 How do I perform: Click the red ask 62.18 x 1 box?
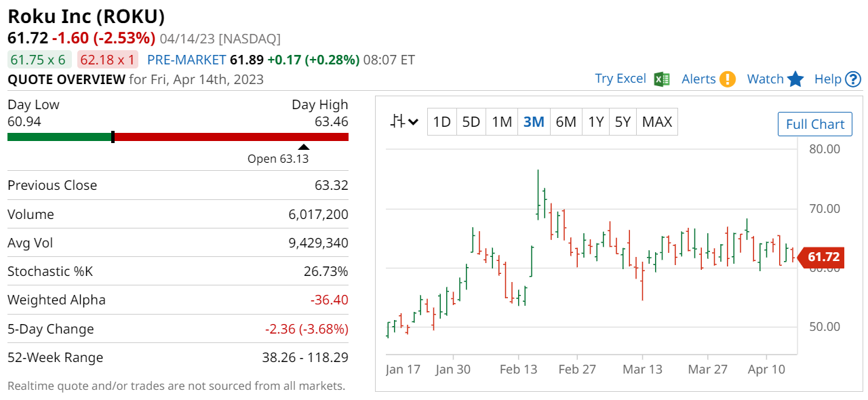tap(107, 60)
